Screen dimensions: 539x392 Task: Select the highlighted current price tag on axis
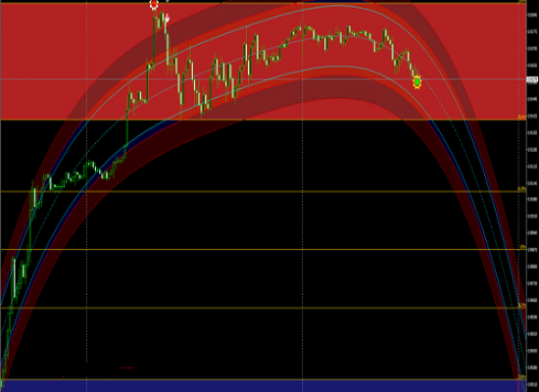pos(532,79)
